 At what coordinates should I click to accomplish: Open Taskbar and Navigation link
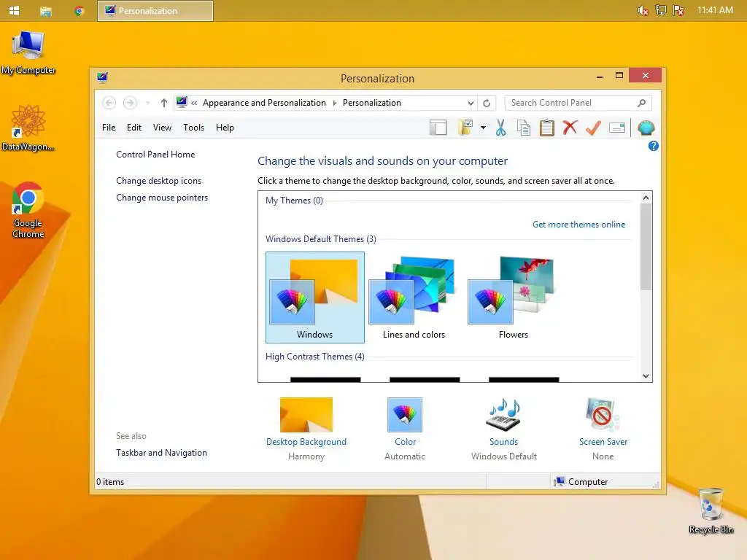[161, 453]
